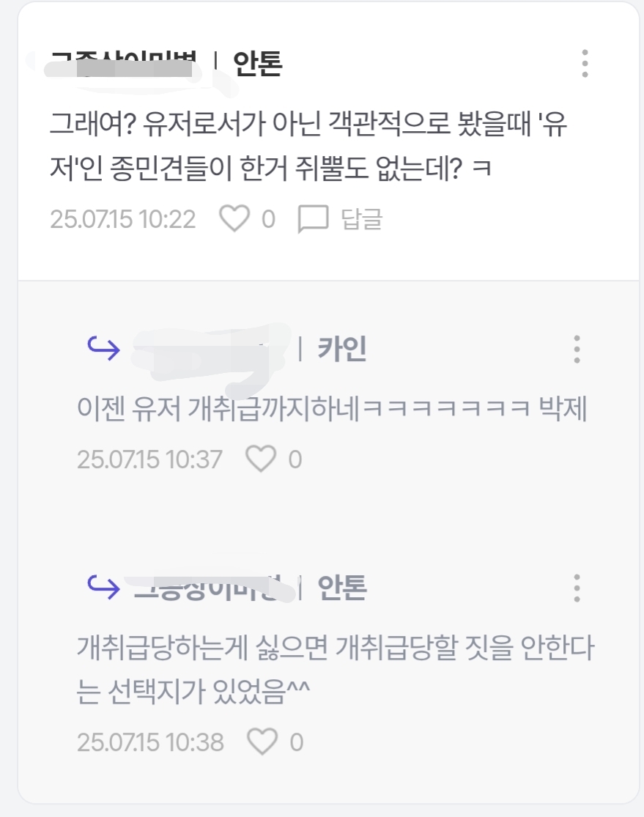The image size is (644, 817).
Task: Like the 10:22 comment with the heart
Action: (x=234, y=218)
